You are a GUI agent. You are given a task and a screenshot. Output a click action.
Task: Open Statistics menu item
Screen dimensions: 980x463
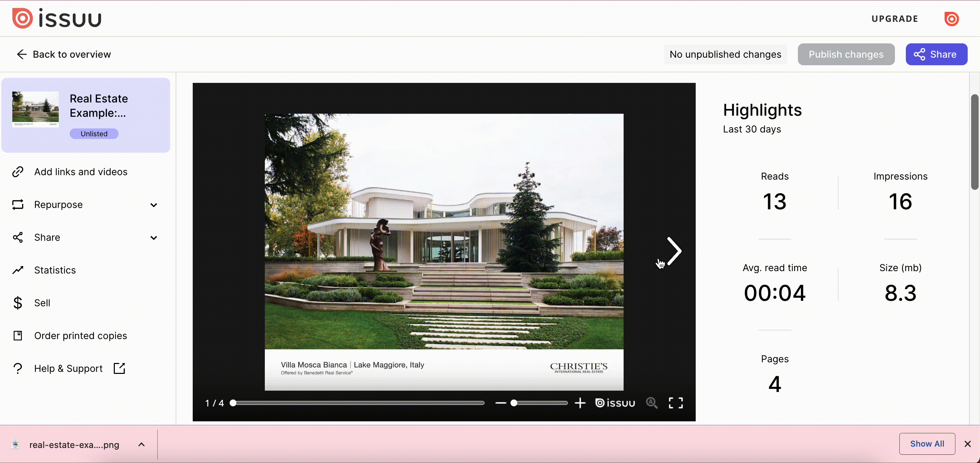(55, 270)
